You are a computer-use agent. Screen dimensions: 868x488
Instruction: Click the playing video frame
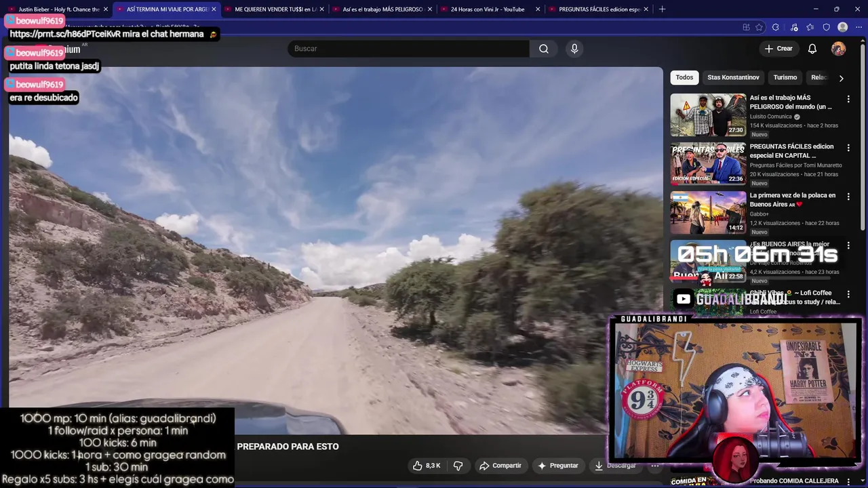point(336,250)
